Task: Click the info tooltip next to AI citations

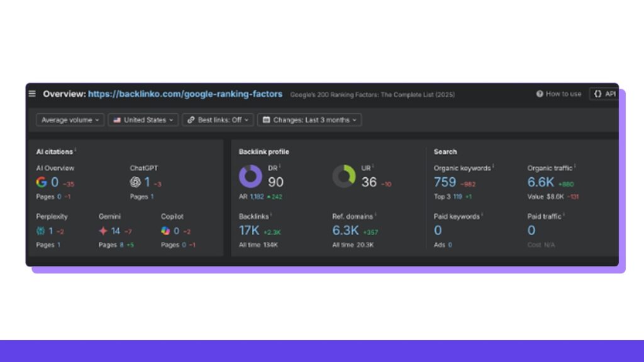Action: click(76, 150)
